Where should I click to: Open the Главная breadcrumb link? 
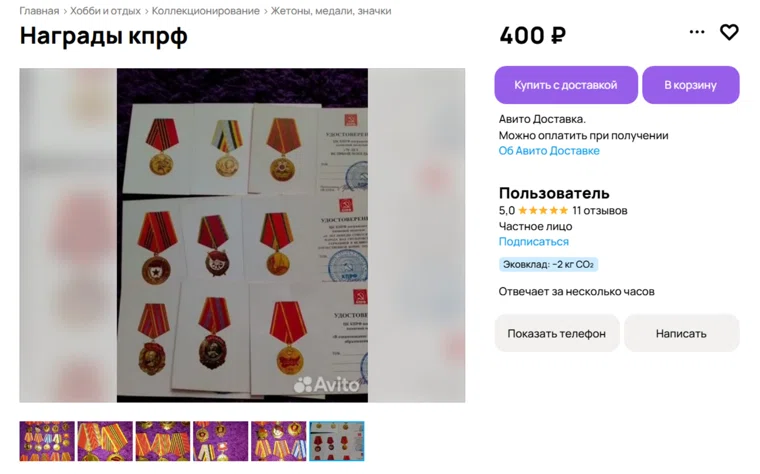click(39, 11)
